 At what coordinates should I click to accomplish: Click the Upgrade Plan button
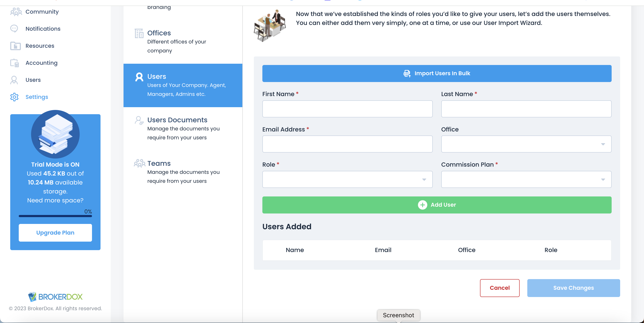(x=55, y=233)
